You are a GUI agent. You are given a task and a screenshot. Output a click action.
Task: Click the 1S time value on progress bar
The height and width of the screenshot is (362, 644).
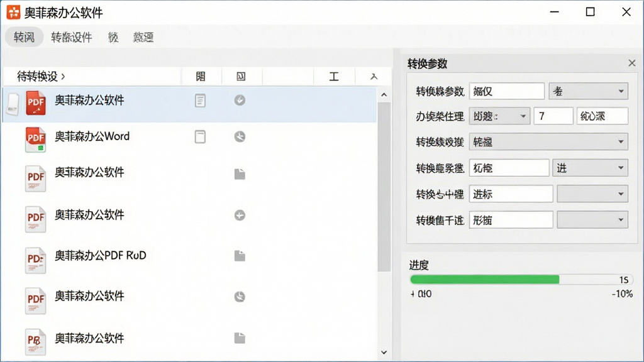point(624,280)
